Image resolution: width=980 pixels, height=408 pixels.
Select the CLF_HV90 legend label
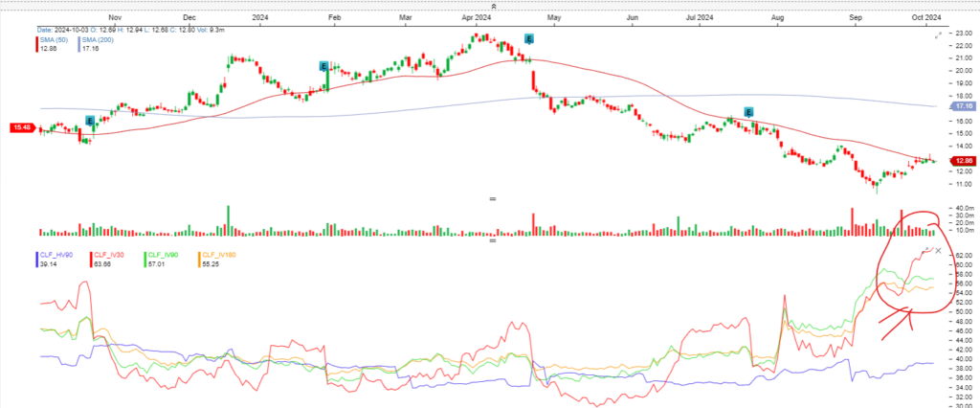(55, 255)
